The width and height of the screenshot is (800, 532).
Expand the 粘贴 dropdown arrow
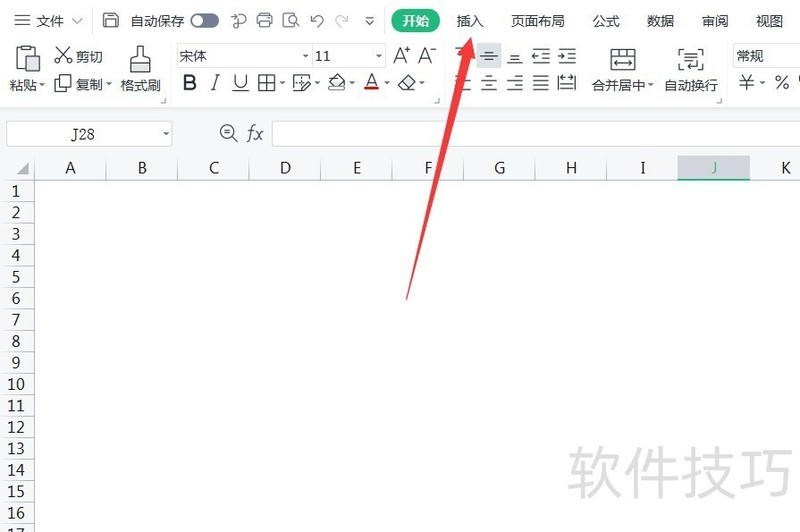click(x=42, y=85)
